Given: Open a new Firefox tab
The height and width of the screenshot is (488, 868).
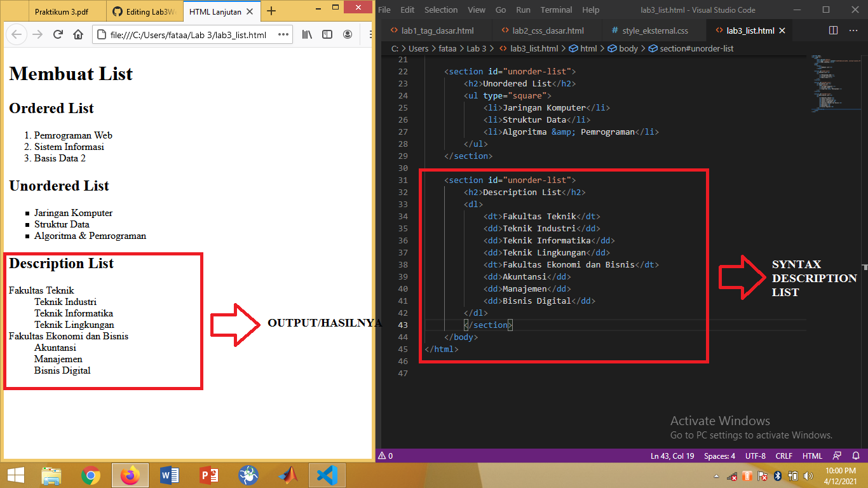Looking at the screenshot, I should pos(271,11).
